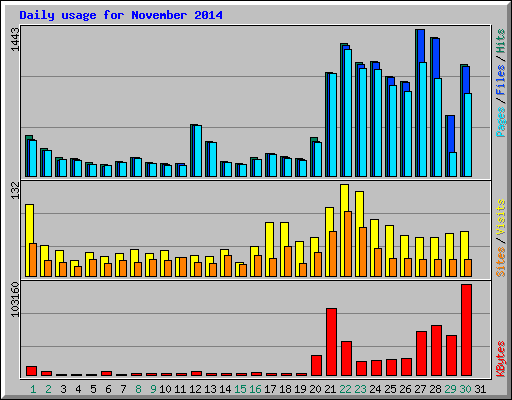Click day 29 on the x-axis
The image size is (512, 400).
click(x=450, y=389)
